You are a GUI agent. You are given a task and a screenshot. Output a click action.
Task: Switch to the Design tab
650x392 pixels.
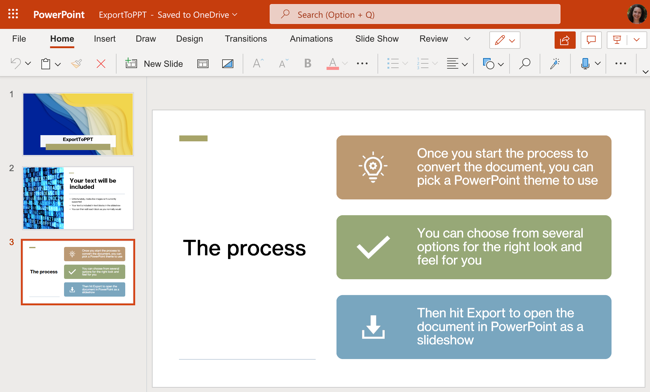189,39
